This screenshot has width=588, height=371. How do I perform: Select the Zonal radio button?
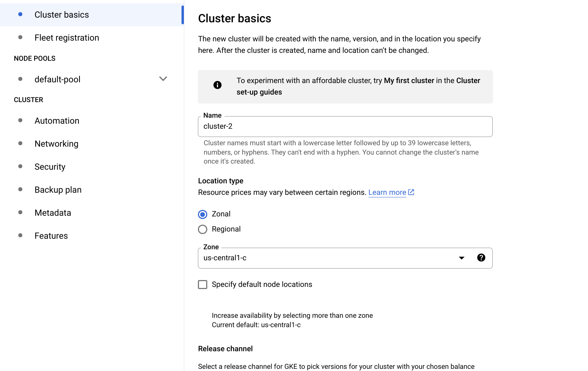[x=203, y=215]
